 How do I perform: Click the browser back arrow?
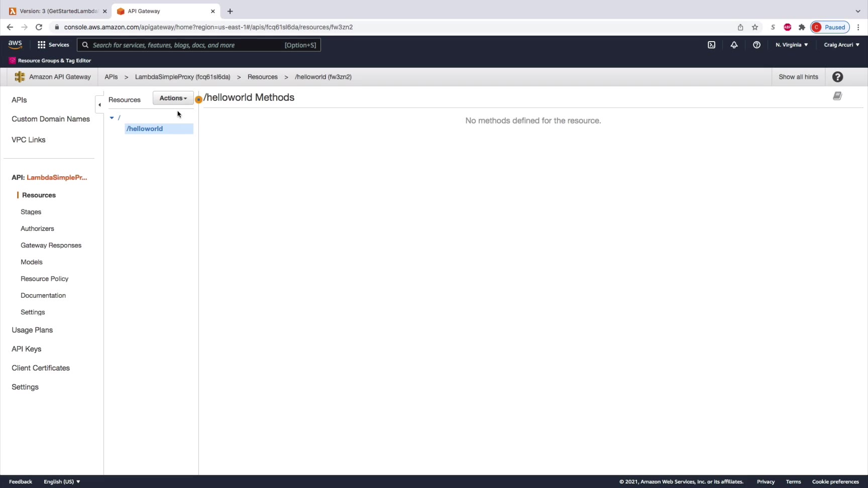coord(10,27)
